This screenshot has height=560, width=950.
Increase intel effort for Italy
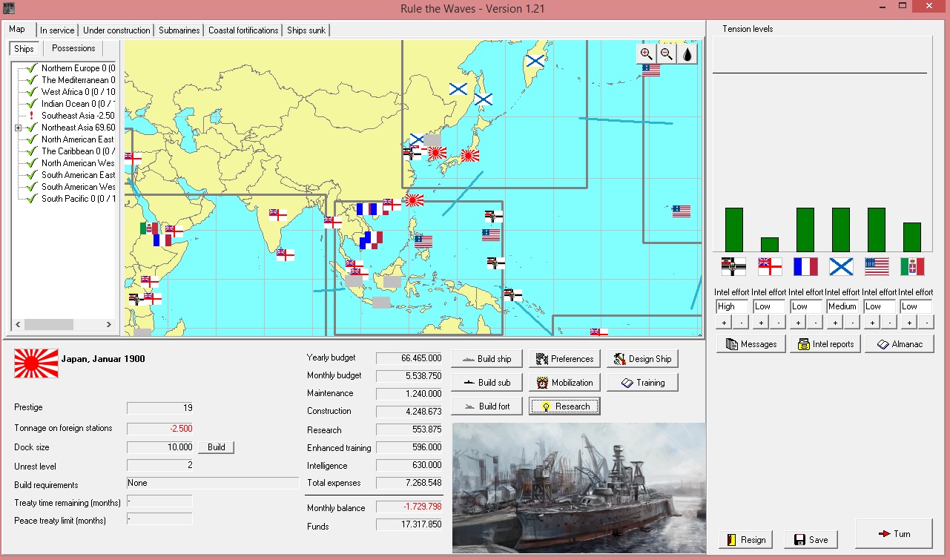coord(908,323)
